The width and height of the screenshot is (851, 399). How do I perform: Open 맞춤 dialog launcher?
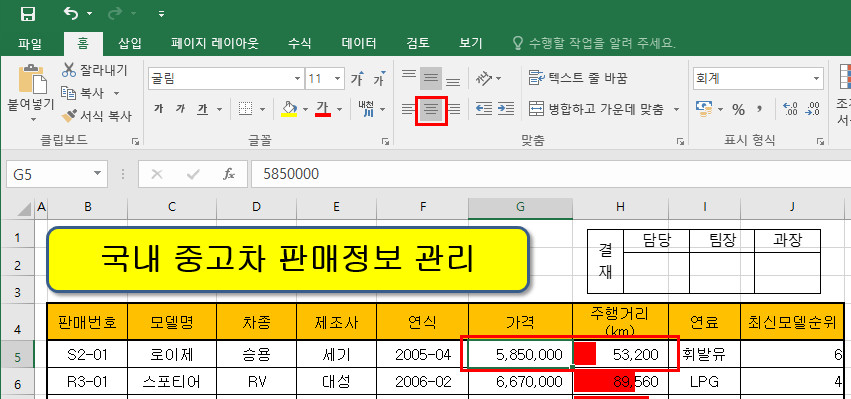tap(680, 141)
